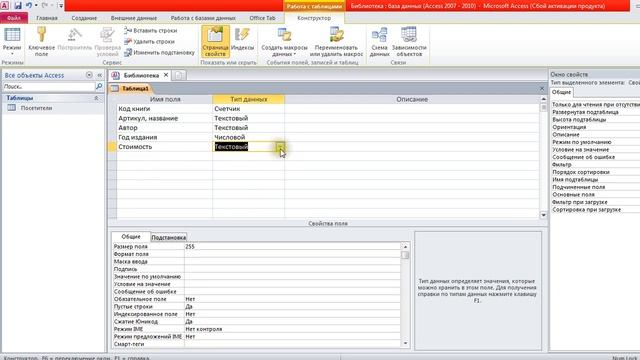Open the data type dropdown for Стоимость

point(281,147)
